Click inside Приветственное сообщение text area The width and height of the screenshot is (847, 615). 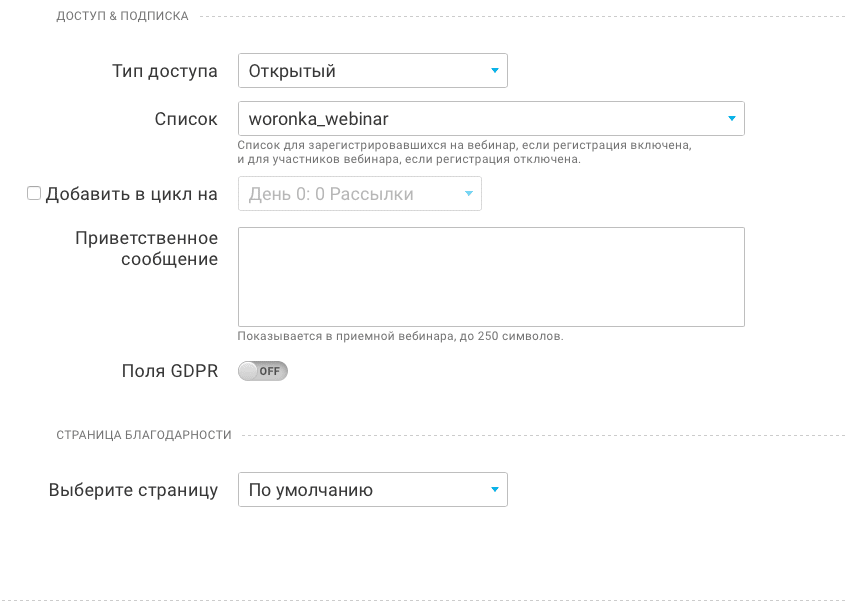click(x=491, y=277)
